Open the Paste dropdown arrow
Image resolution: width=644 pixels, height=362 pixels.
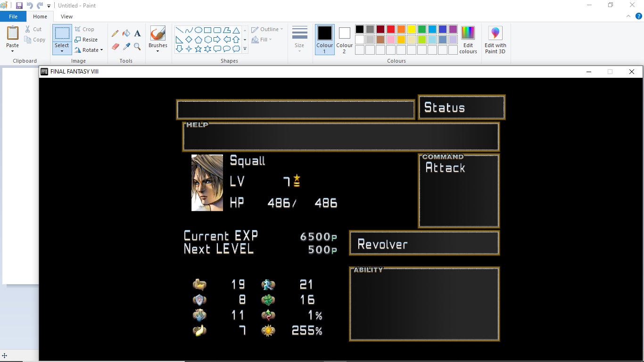(x=13, y=51)
